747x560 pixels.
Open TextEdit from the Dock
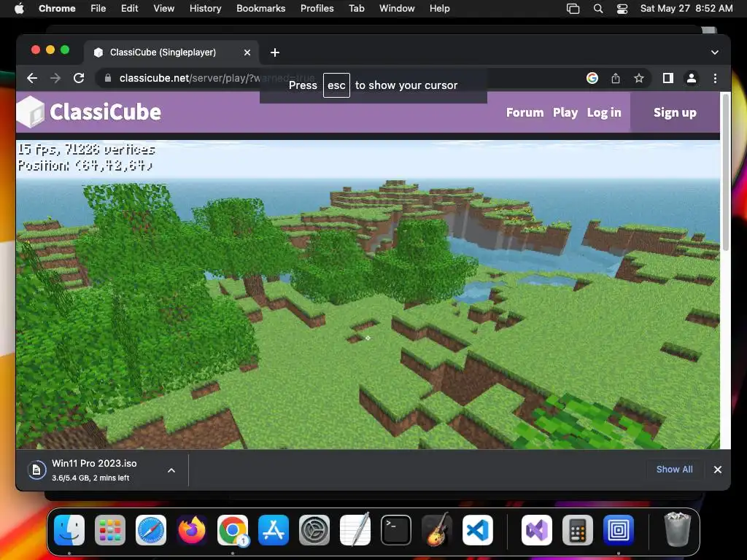coord(355,530)
